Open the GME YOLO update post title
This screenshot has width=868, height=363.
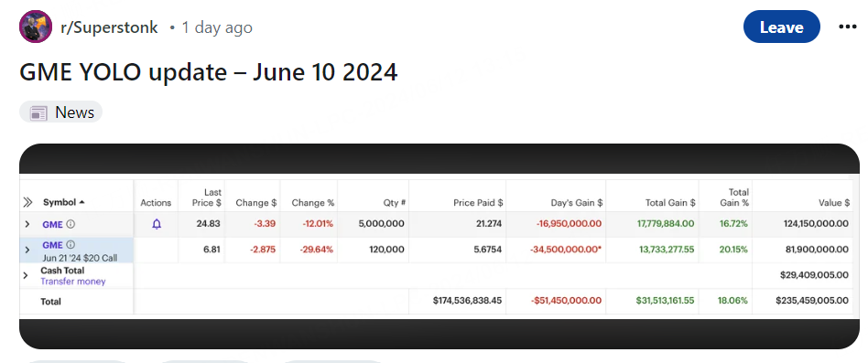[209, 72]
